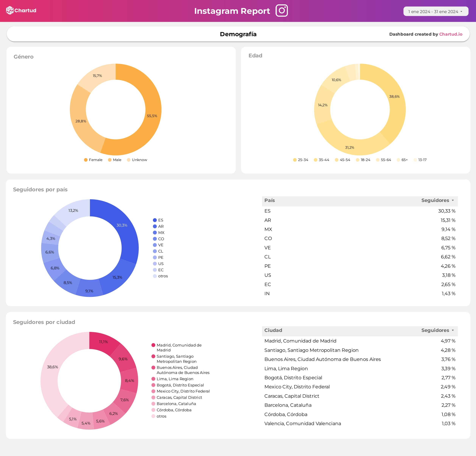Image resolution: width=476 pixels, height=456 pixels.
Task: Click the Unknow label in gender legend
Action: [140, 160]
